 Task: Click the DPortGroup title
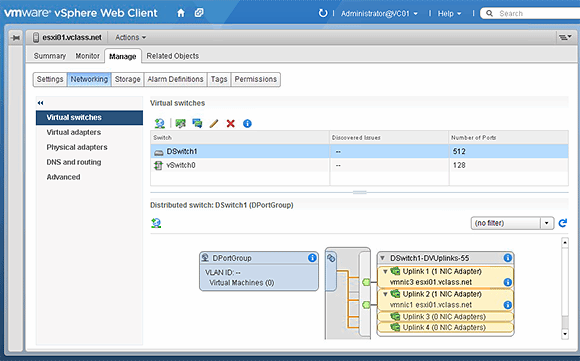[232, 258]
